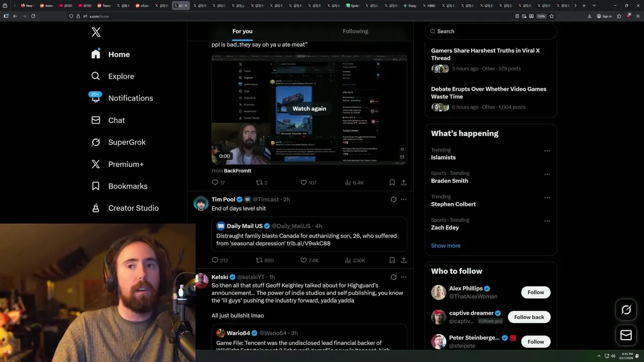This screenshot has width=644, height=362.
Task: Open Alex Phillips' profile avatar
Action: click(438, 292)
